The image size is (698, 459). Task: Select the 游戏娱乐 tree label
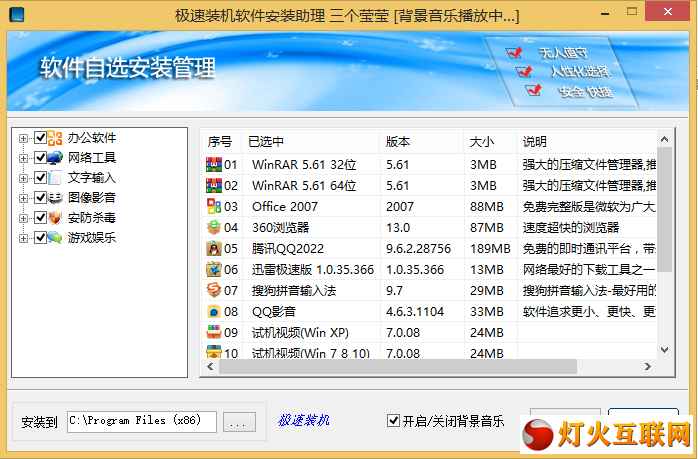tap(92, 238)
